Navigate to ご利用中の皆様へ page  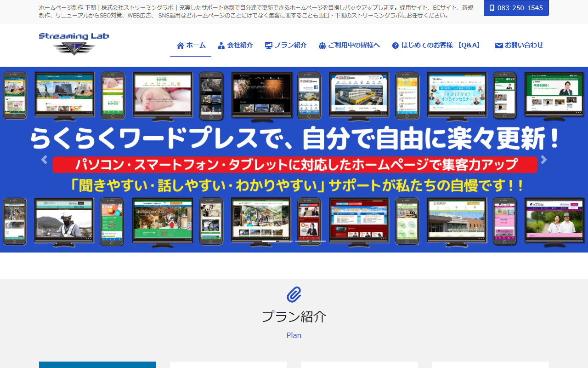354,45
